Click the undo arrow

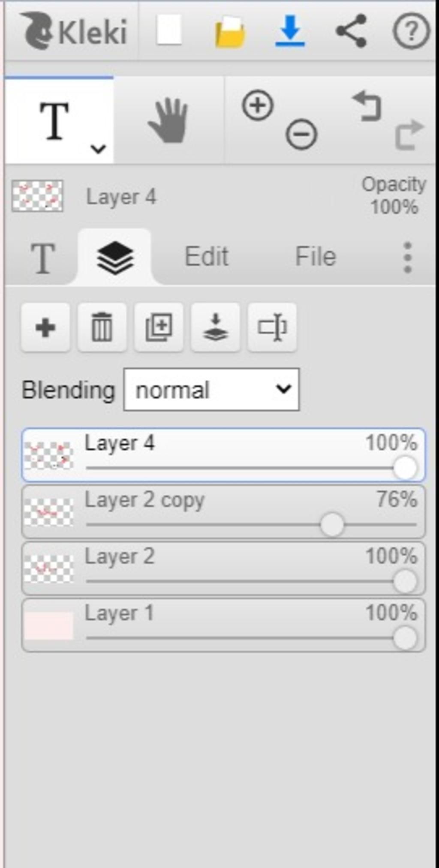coord(367,106)
